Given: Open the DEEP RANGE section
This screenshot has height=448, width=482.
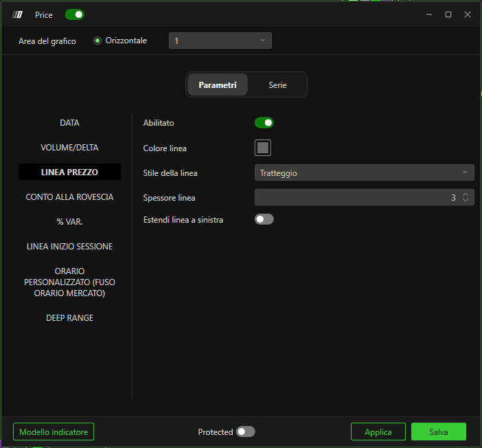Looking at the screenshot, I should [69, 318].
